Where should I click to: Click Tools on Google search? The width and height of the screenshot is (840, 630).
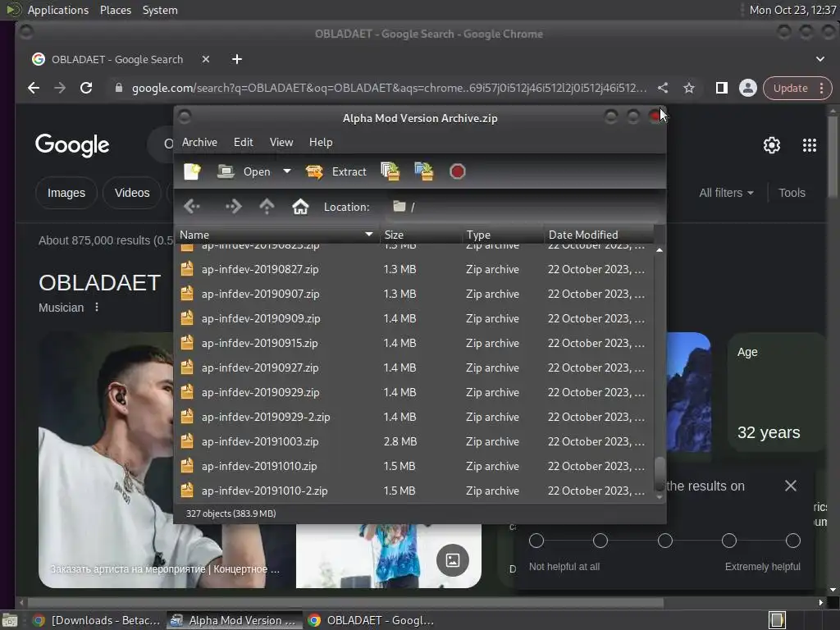(x=792, y=192)
